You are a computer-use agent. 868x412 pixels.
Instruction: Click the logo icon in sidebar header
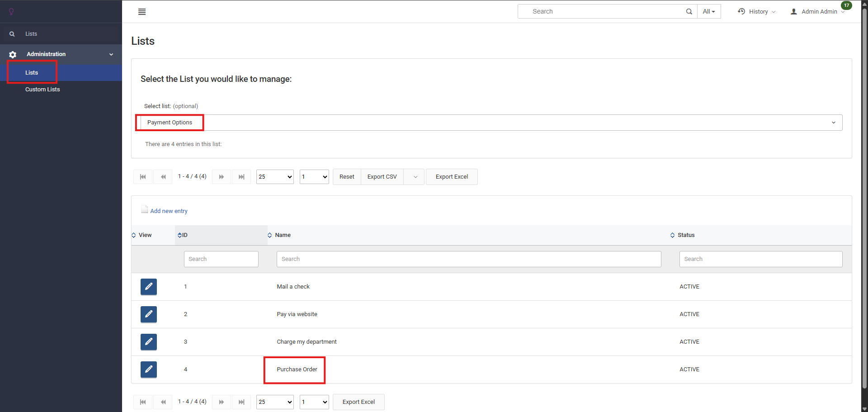(x=11, y=11)
